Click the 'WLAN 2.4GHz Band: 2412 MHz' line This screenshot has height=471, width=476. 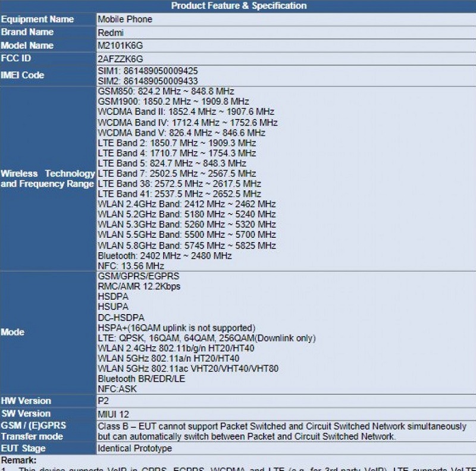(187, 204)
